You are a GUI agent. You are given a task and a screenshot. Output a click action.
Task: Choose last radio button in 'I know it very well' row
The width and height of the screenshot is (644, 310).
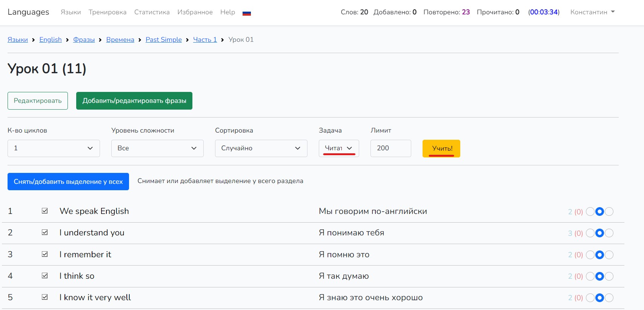tap(609, 298)
